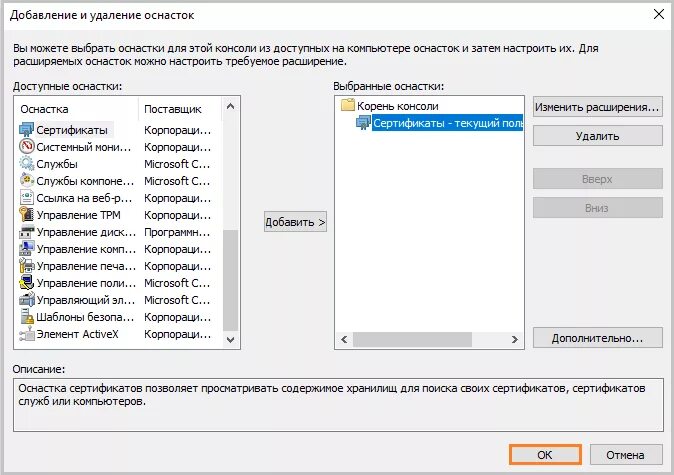The height and width of the screenshot is (475, 674).
Task: Select the Управление дисками icon
Action: point(27,232)
